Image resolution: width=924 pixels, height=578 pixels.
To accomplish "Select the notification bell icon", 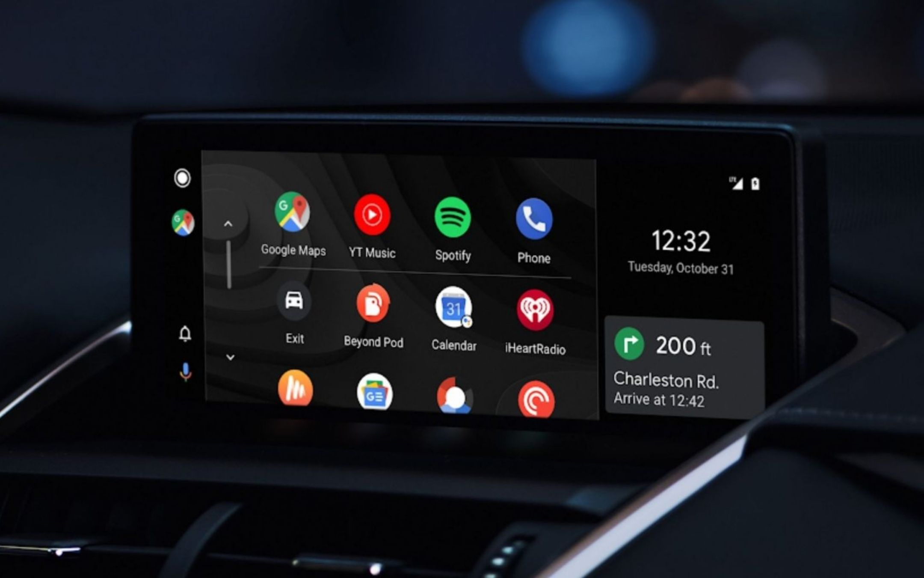I will (184, 333).
